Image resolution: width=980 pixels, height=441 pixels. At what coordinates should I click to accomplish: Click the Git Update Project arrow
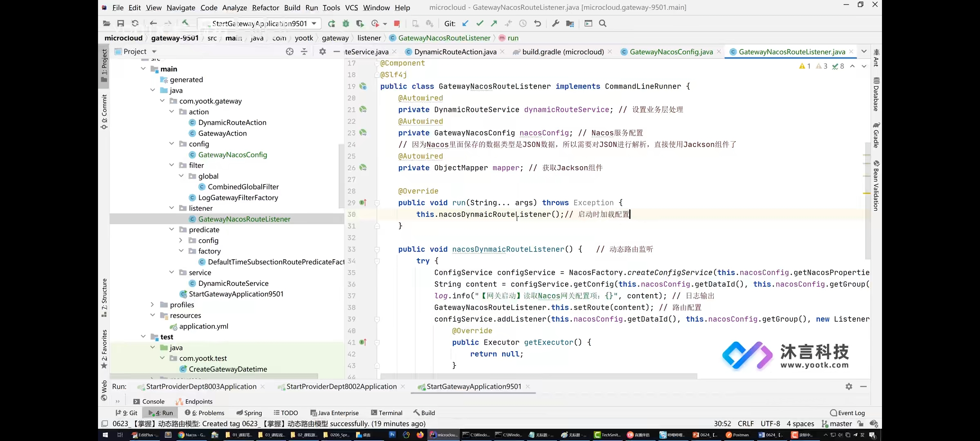click(465, 23)
